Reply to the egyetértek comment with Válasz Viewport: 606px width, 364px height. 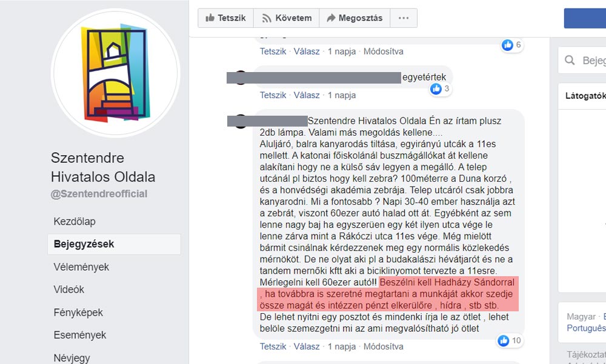(x=307, y=95)
